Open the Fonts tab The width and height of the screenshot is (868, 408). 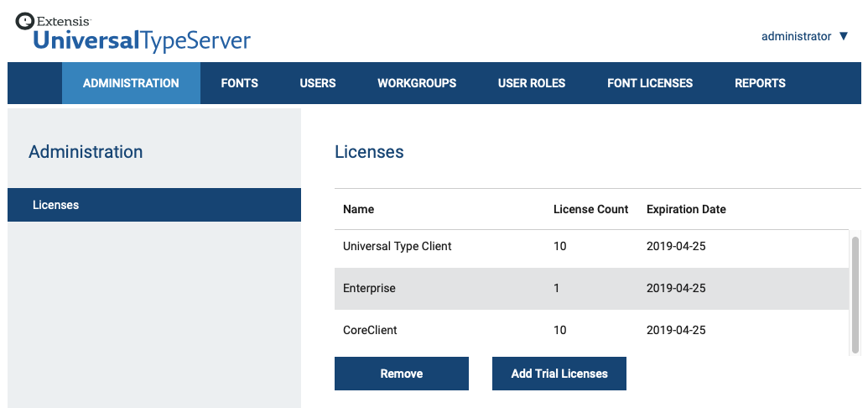click(240, 83)
